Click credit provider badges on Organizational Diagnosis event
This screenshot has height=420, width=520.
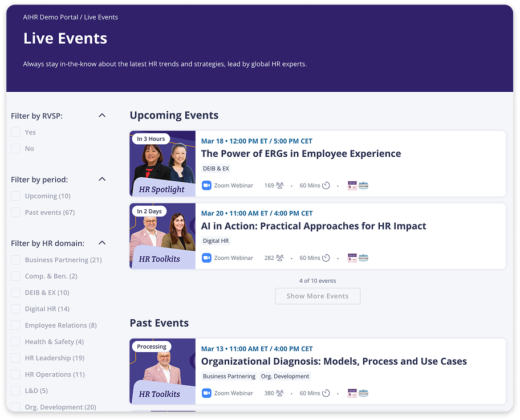click(358, 393)
